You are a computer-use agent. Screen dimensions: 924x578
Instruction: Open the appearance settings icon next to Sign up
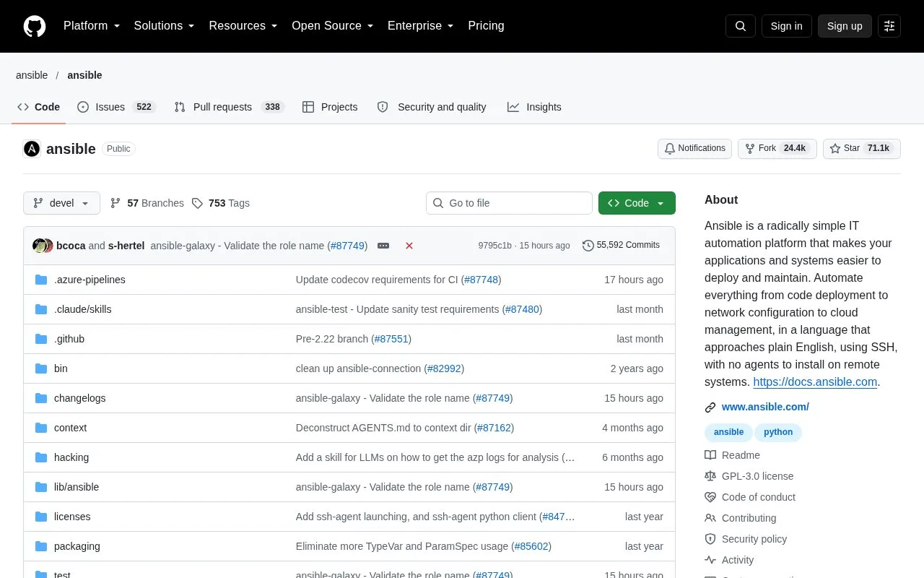[x=889, y=26]
